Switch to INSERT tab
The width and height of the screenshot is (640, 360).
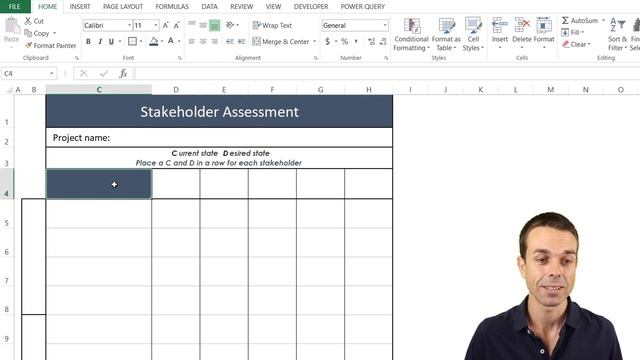coord(80,7)
